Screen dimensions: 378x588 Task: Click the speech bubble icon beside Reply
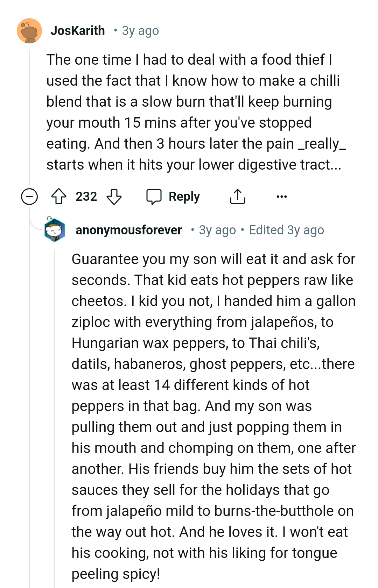(154, 197)
